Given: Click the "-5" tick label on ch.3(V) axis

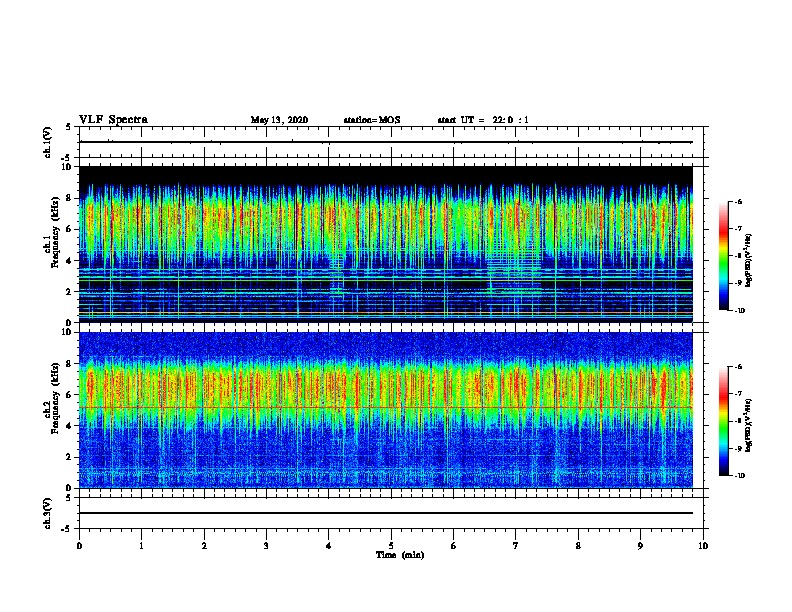Looking at the screenshot, I should (x=67, y=529).
